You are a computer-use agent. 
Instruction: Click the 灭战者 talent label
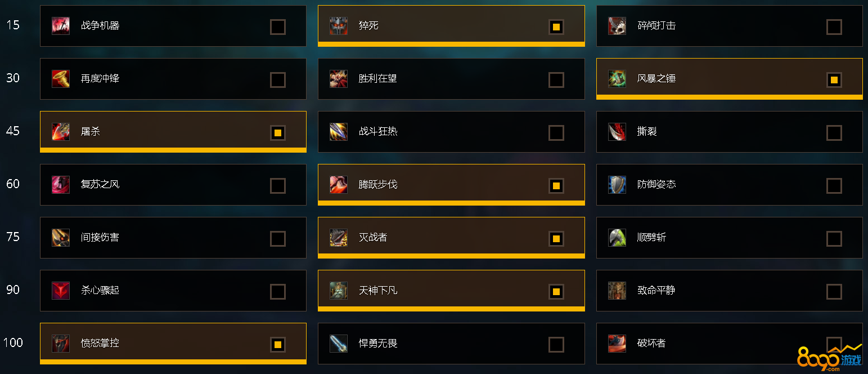373,238
